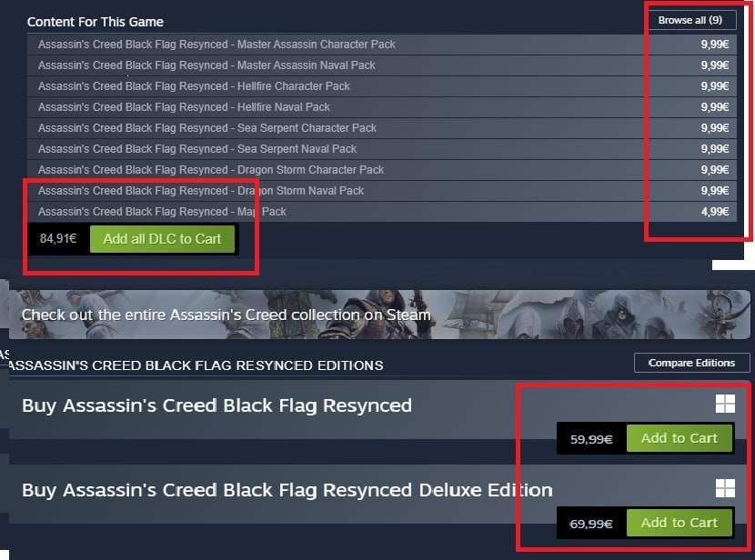Viewport: 755px width, 560px height.
Task: Select the Hellfire Naval Pack entry
Action: tap(382, 106)
